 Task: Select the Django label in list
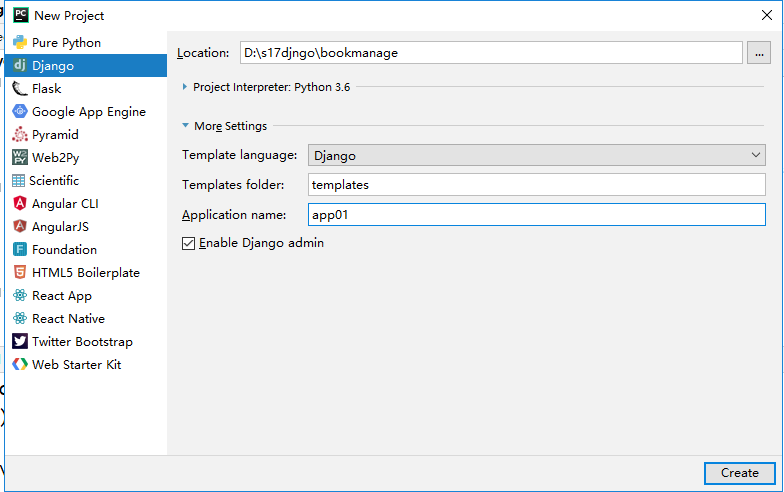point(53,66)
